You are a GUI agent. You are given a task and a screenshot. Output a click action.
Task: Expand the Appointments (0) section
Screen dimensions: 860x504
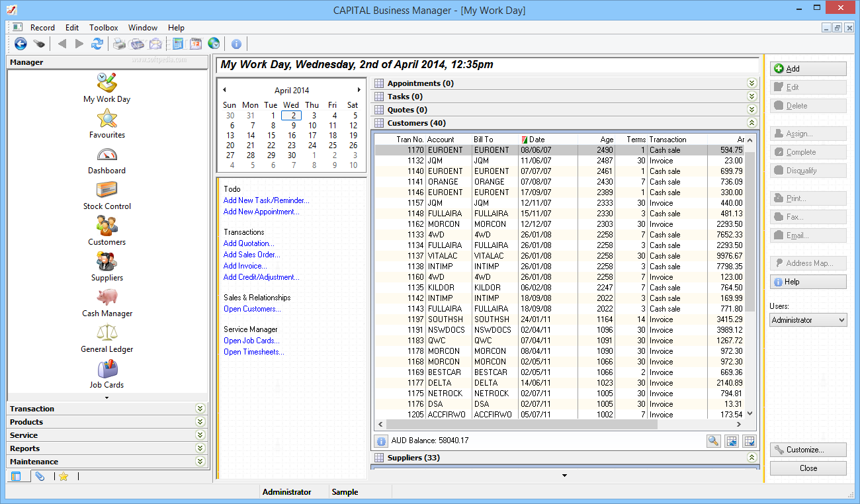[x=752, y=83]
